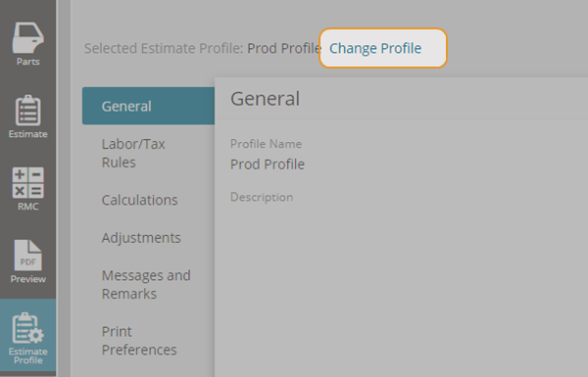Click the Change Profile link
Image resolution: width=588 pixels, height=377 pixels.
click(x=375, y=48)
